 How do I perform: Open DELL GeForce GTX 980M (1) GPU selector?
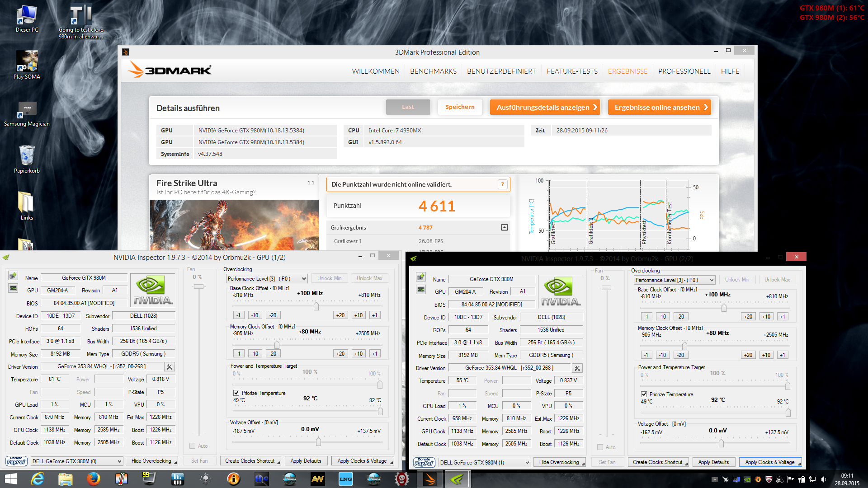[x=485, y=463]
